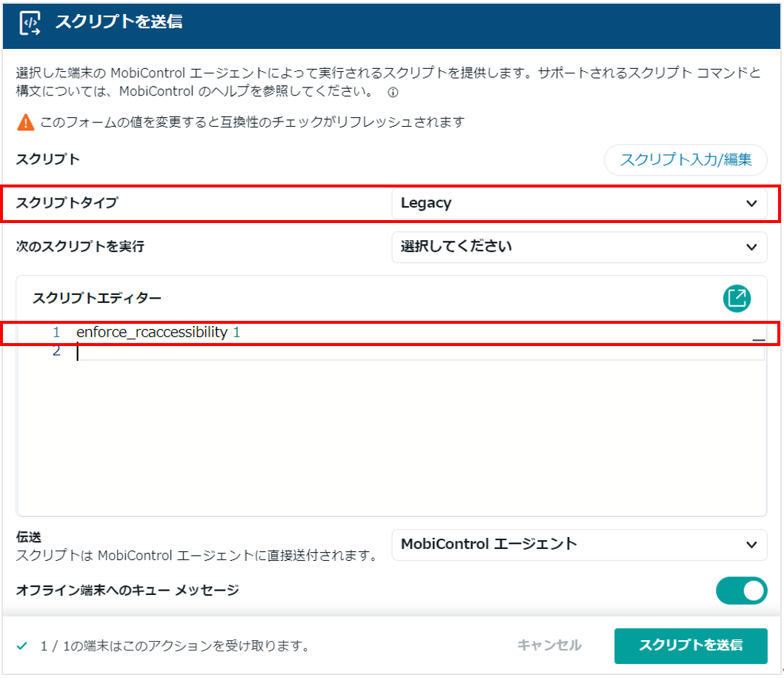The height and width of the screenshot is (678, 784).
Task: Click the スクリプトエディター heading
Action: click(x=96, y=299)
